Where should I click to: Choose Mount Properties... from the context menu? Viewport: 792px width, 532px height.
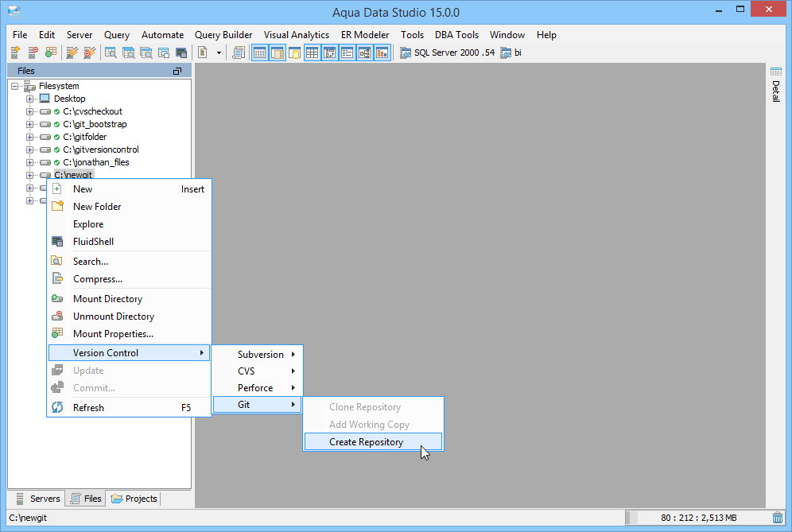(129, 334)
